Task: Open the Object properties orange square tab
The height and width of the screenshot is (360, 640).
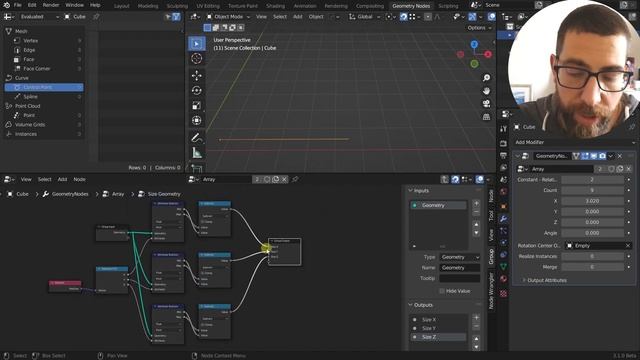Action: pos(503,207)
